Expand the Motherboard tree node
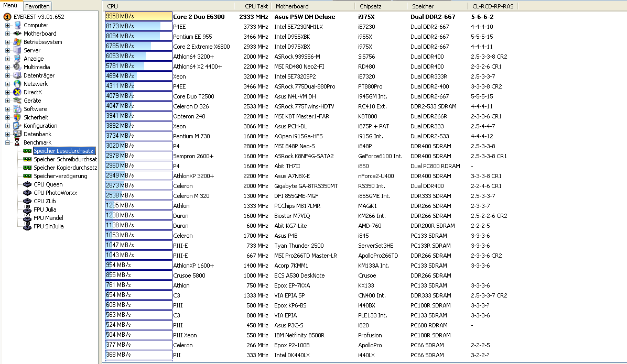The width and height of the screenshot is (627, 364). [x=7, y=34]
